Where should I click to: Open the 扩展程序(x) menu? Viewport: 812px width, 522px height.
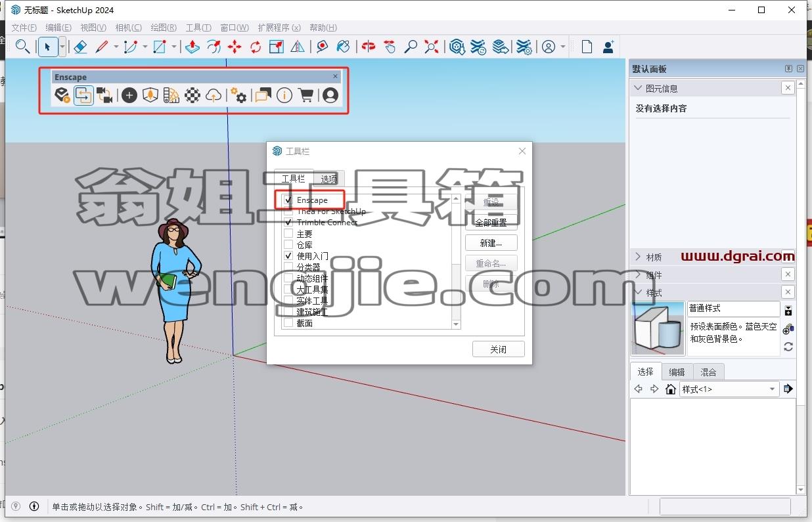[x=279, y=28]
